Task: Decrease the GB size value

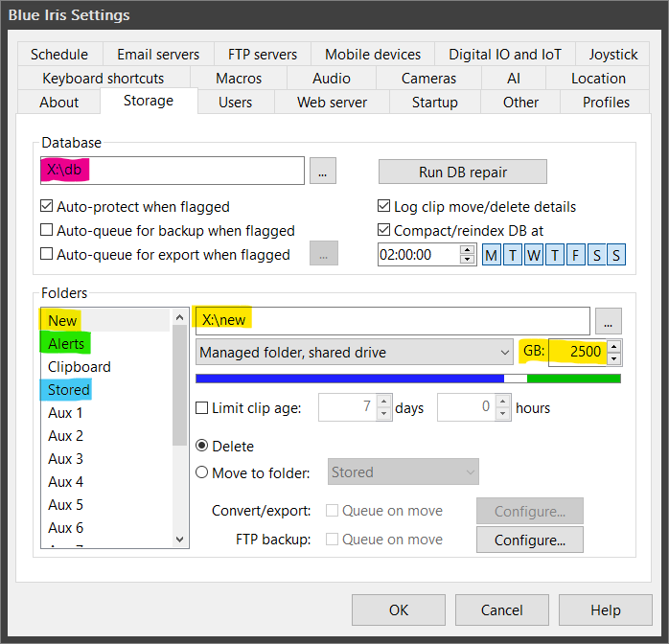Action: (614, 358)
